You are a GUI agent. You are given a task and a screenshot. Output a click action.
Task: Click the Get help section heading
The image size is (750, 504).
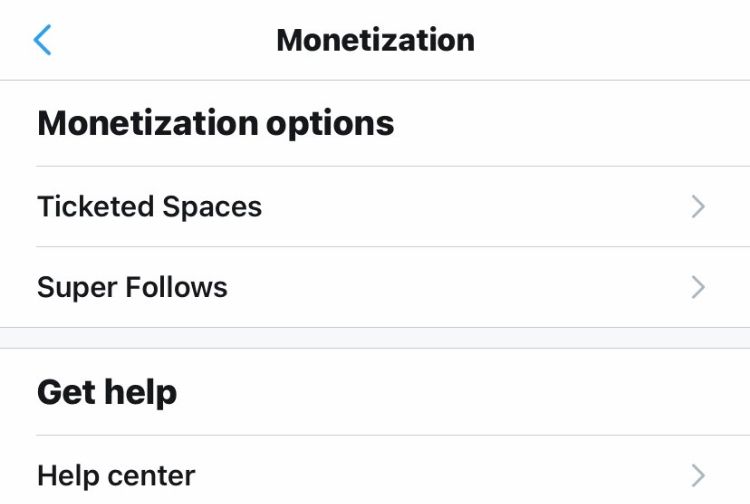pyautogui.click(x=107, y=393)
